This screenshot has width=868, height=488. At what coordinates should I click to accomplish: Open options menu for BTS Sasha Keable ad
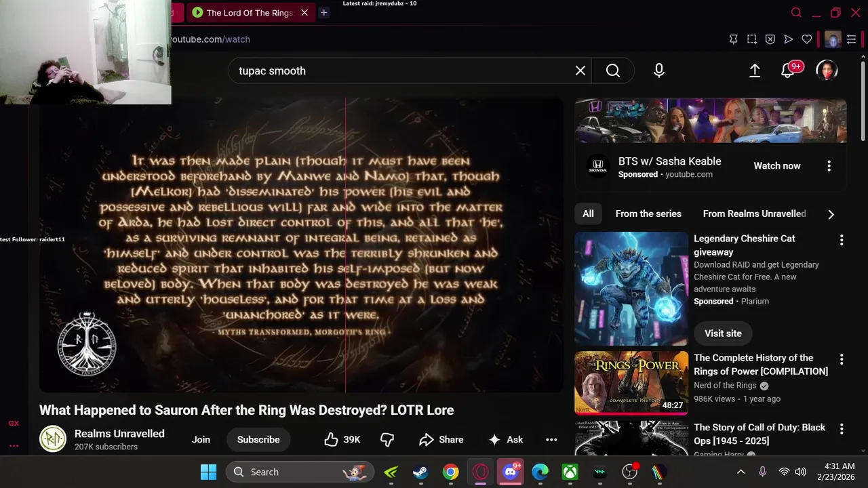click(829, 165)
